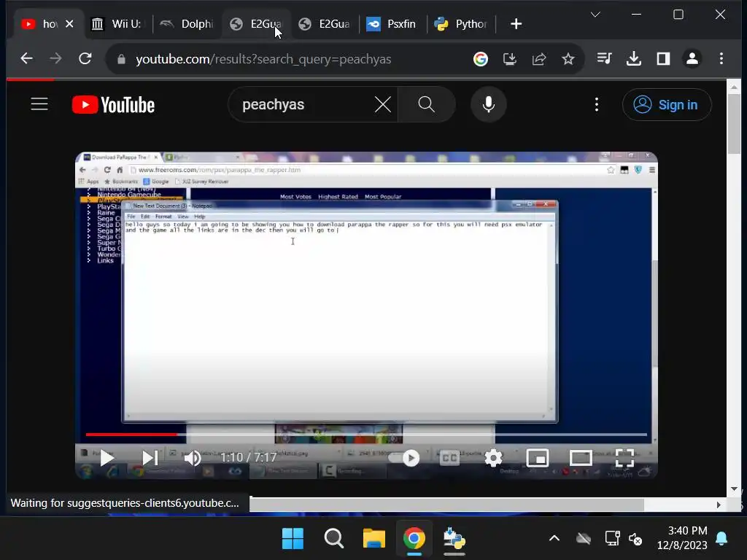Screen dimensions: 747x560
Task: Clear the peachyas search text
Action: click(382, 104)
